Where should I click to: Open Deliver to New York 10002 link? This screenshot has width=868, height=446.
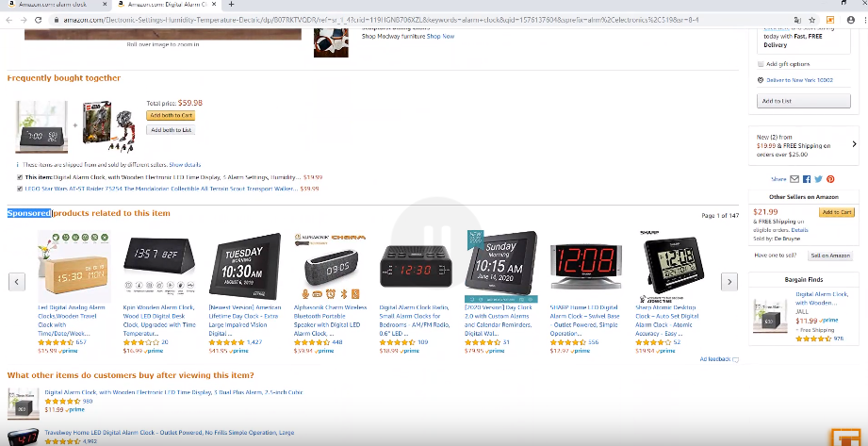799,80
